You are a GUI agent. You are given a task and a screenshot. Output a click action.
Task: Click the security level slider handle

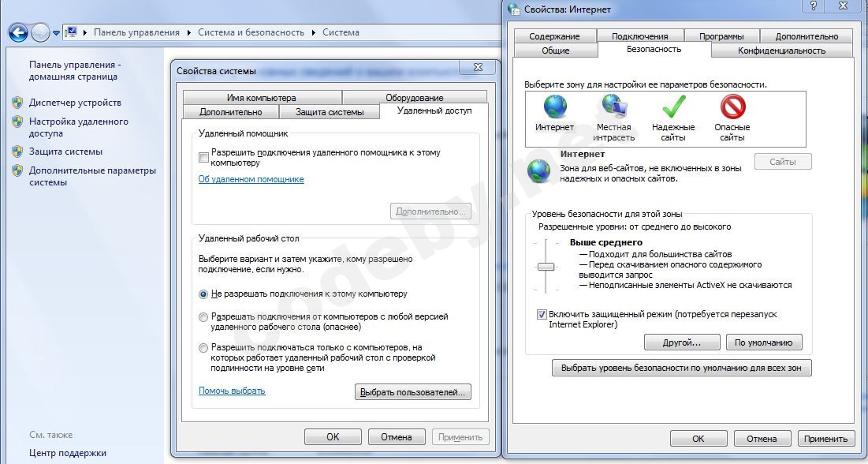(546, 268)
